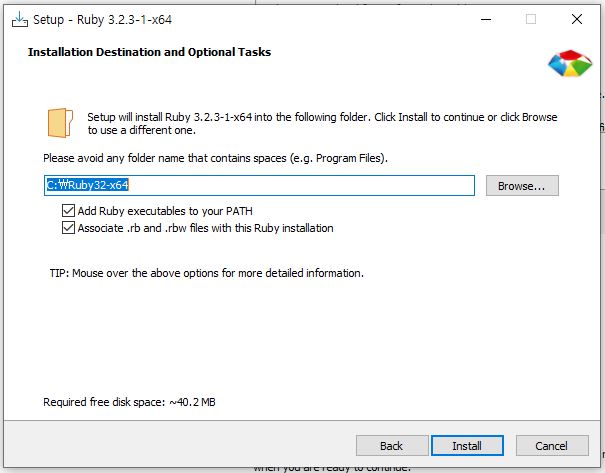This screenshot has width=605, height=473.
Task: Click the setup installer icon in title bar
Action: click(x=20, y=19)
